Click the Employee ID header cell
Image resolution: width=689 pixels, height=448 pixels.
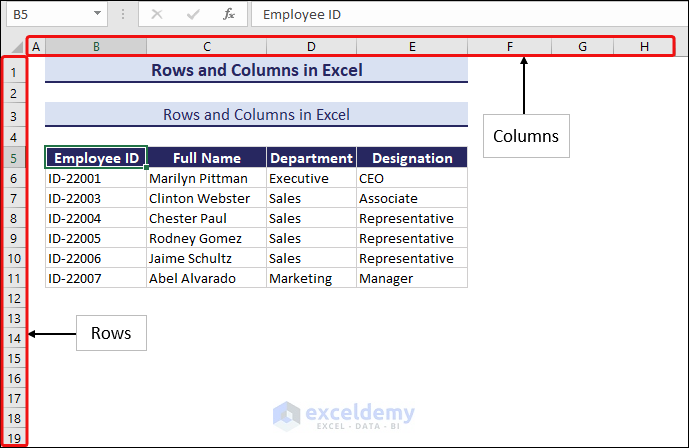[x=96, y=158]
